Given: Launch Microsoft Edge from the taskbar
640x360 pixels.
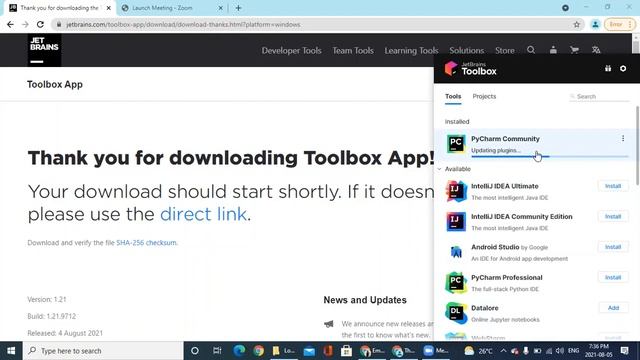Looking at the screenshot, I should [239, 351].
